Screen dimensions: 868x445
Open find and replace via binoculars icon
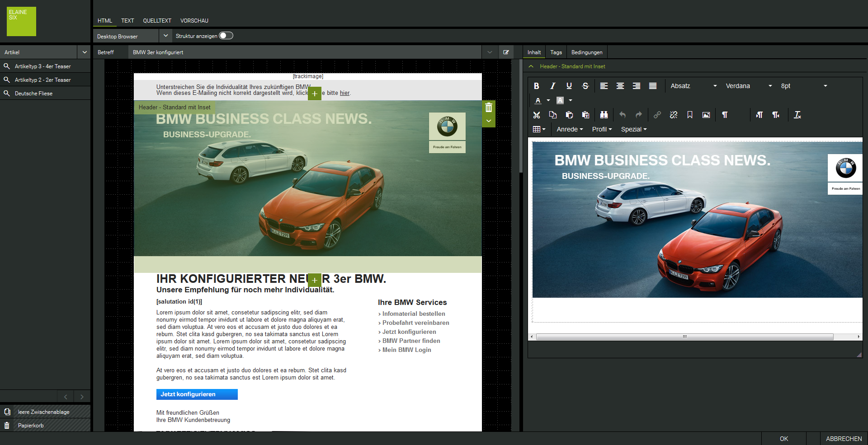[604, 115]
